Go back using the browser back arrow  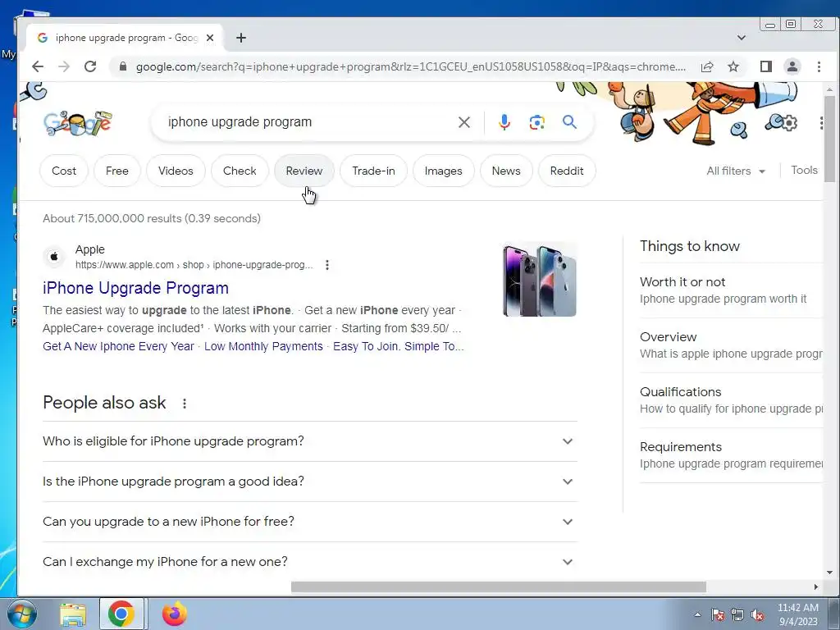click(x=38, y=66)
